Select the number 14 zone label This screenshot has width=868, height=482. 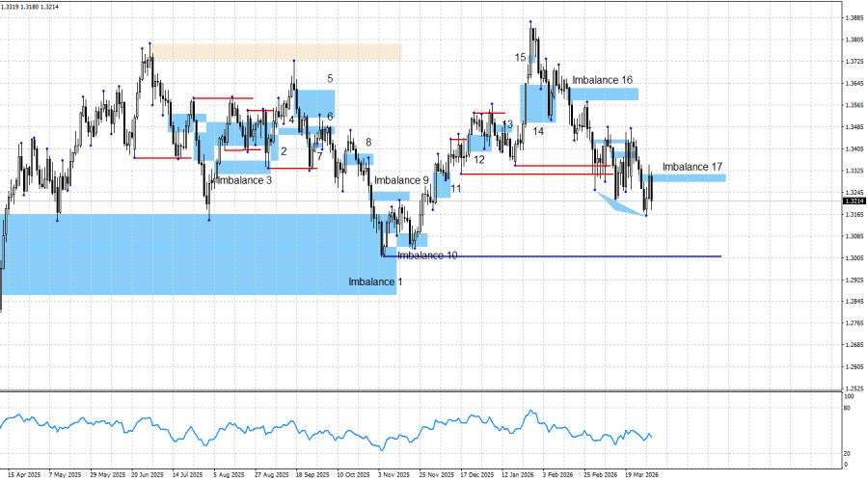click(538, 131)
